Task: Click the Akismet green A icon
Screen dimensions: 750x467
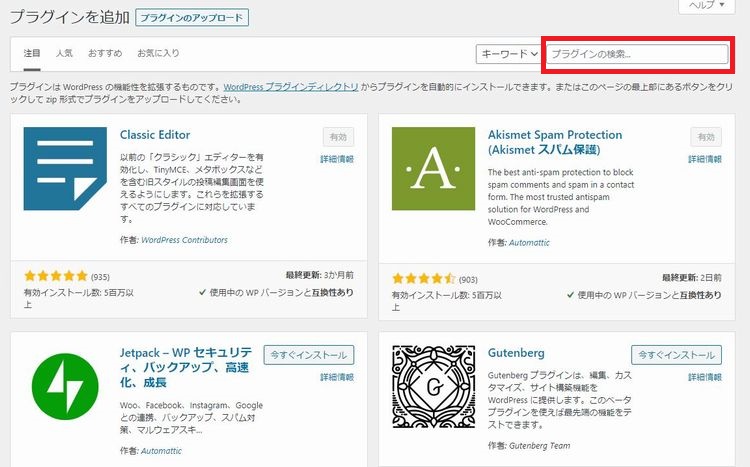Action: click(433, 168)
